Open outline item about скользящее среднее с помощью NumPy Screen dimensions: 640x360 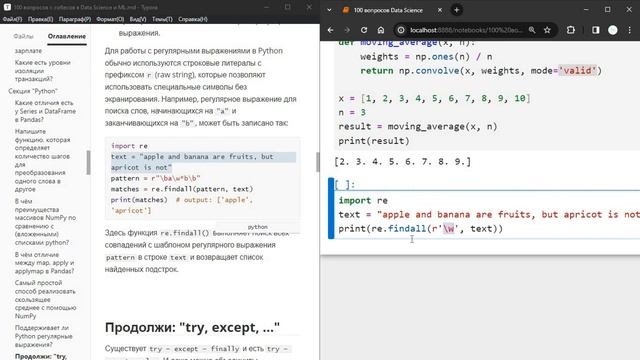click(x=45, y=299)
